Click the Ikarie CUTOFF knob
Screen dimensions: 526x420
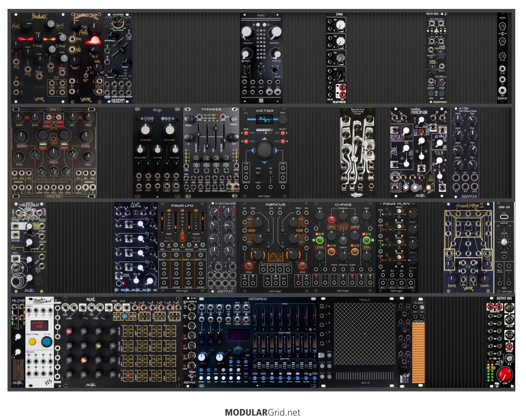pyautogui.click(x=118, y=23)
